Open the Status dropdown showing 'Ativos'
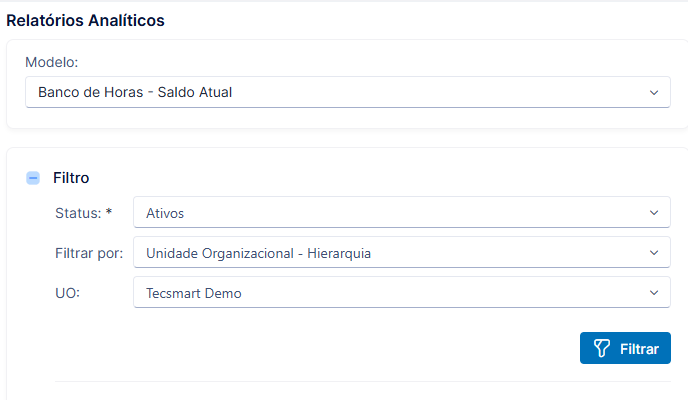 [401, 212]
